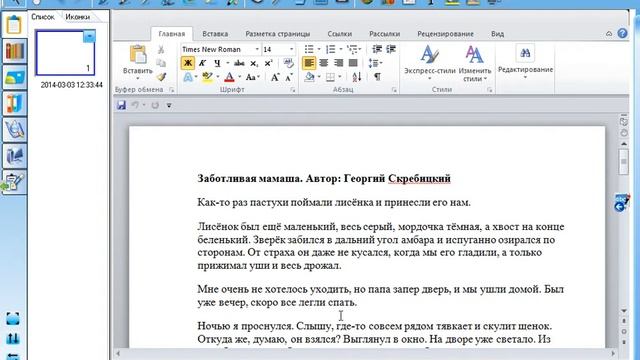Customize quick access toolbar dropdown arrow
The height and width of the screenshot is (360, 640).
(169, 105)
